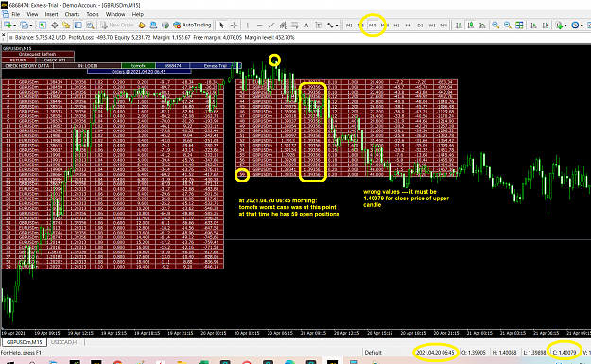Toggle the Data Window crosshair-target icon

coord(54,25)
